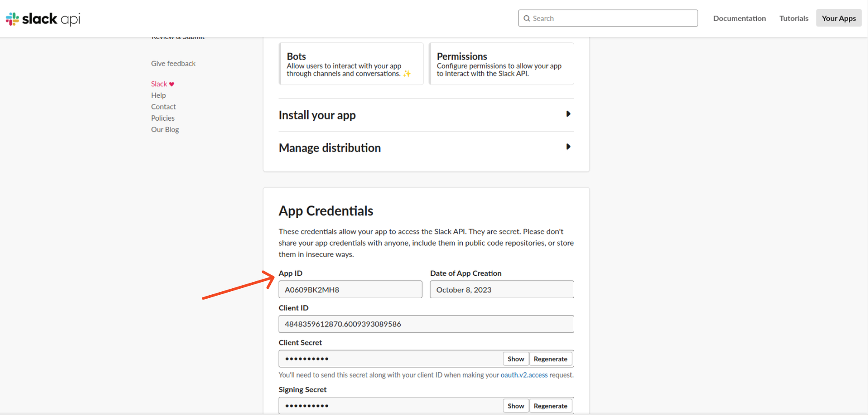Click the Slack heart icon in sidebar

tap(171, 84)
